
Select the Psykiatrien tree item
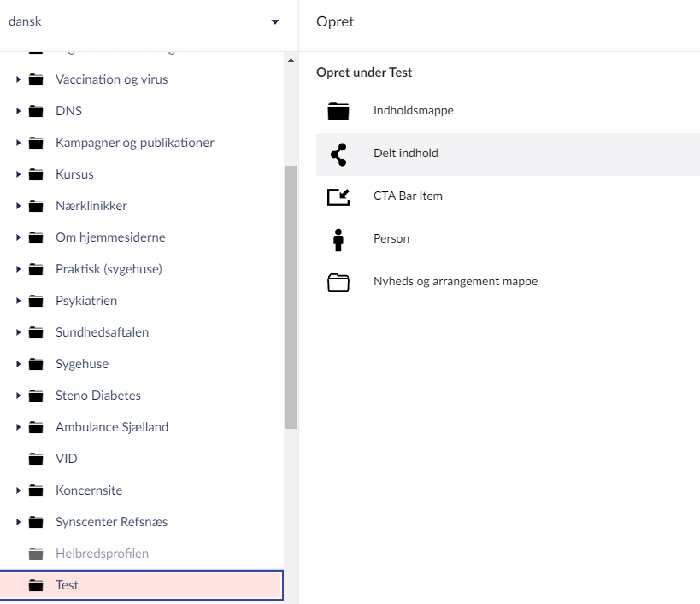tap(86, 301)
